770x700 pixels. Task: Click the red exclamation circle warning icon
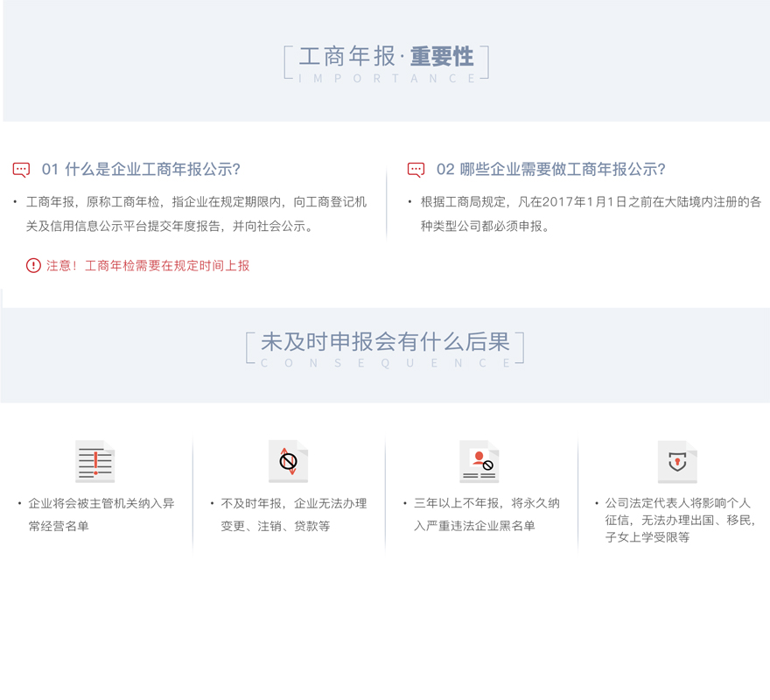(x=33, y=265)
